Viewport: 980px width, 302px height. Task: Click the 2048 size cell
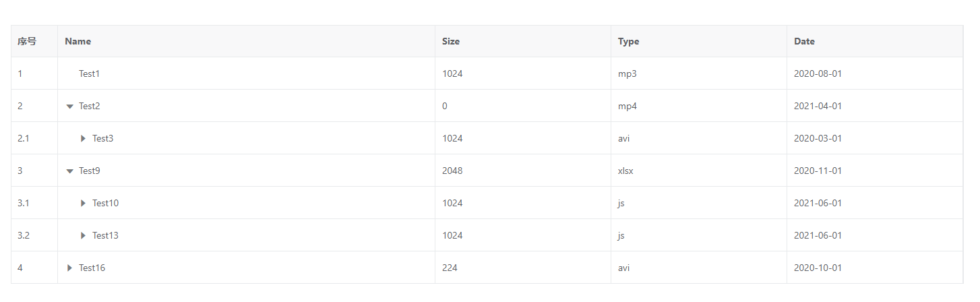tap(452, 171)
